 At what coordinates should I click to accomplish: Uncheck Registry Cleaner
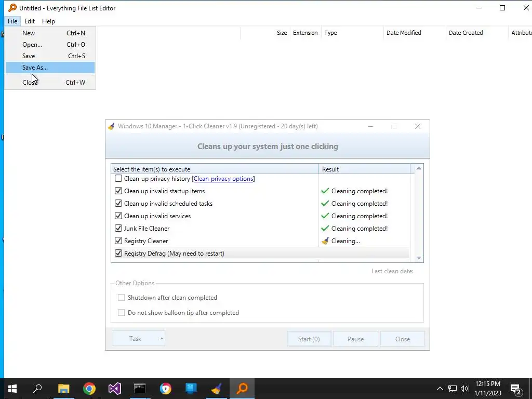point(118,241)
